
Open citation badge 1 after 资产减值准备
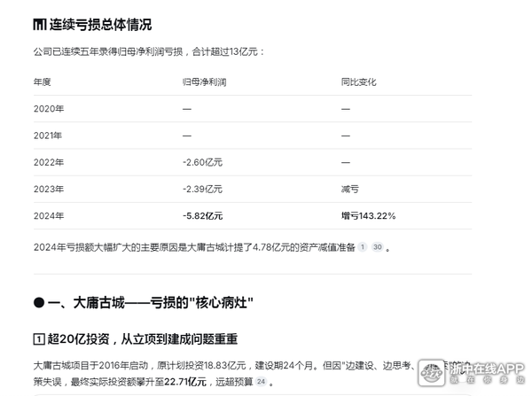pos(362,247)
